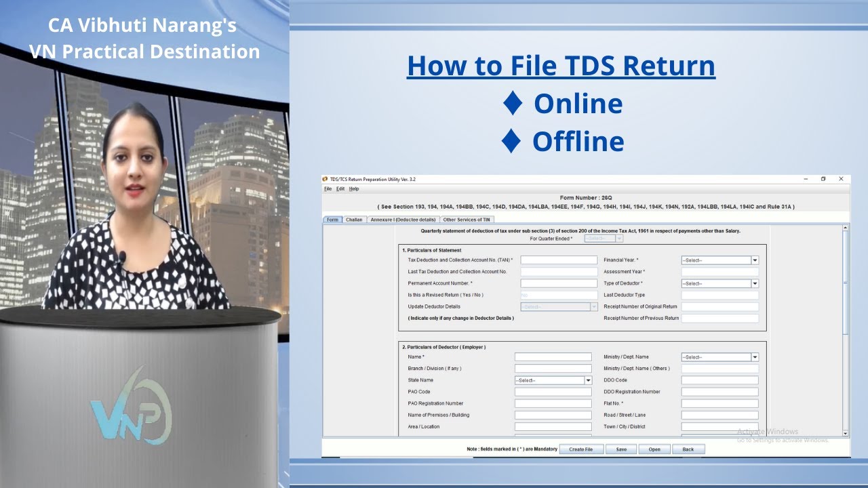The height and width of the screenshot is (488, 868).
Task: Click the TDS/TCS utility title bar icon
Action: coord(325,179)
